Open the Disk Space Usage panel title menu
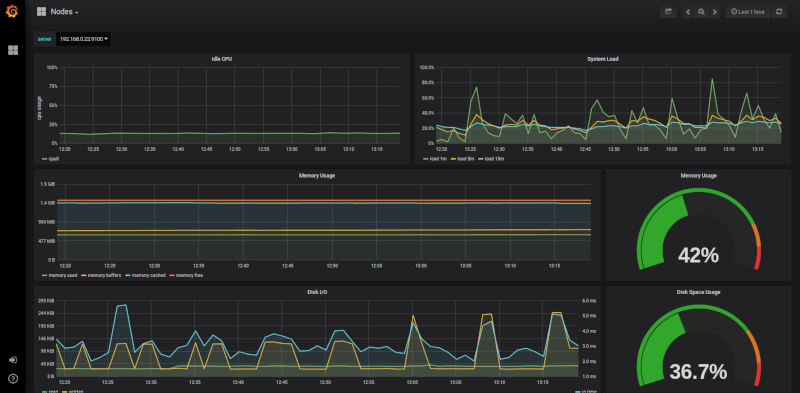This screenshot has height=393, width=800. click(x=698, y=292)
